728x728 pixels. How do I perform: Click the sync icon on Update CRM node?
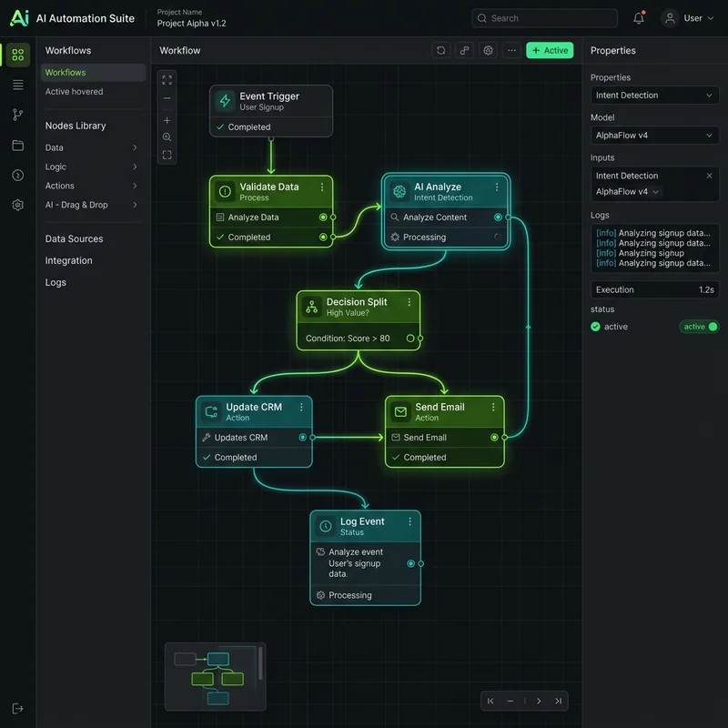212,411
